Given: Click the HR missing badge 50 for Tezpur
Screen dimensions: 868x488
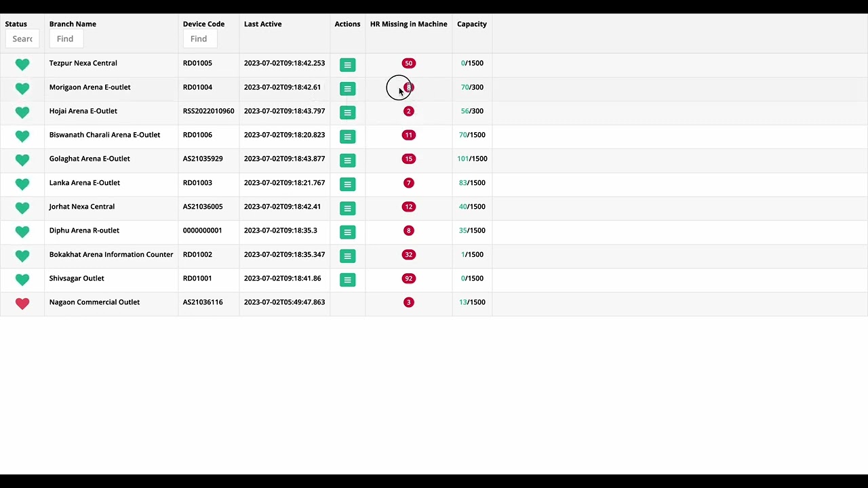Looking at the screenshot, I should [x=408, y=63].
